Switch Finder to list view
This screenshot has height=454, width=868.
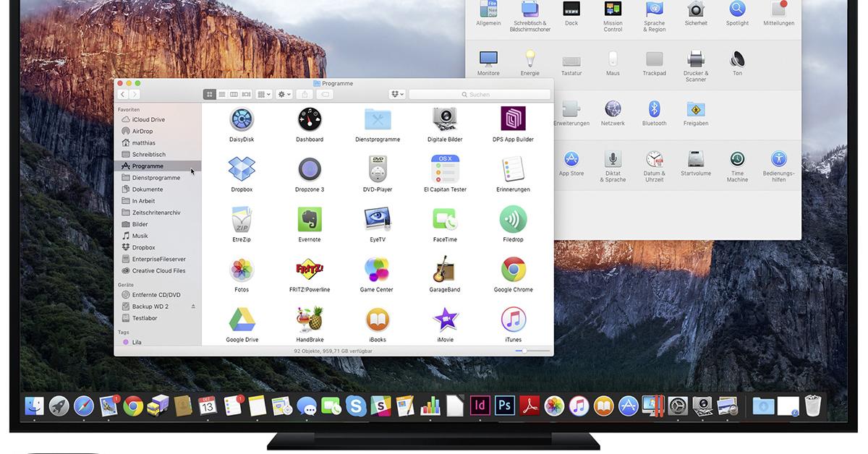click(222, 95)
